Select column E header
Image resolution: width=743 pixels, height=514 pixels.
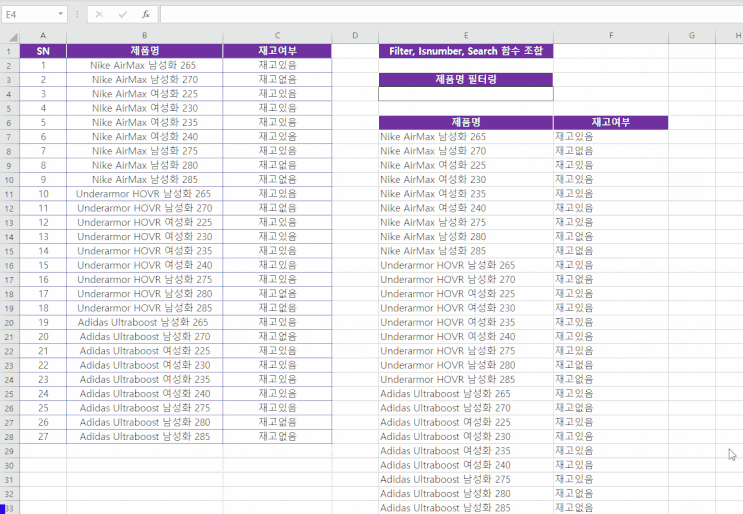point(466,36)
